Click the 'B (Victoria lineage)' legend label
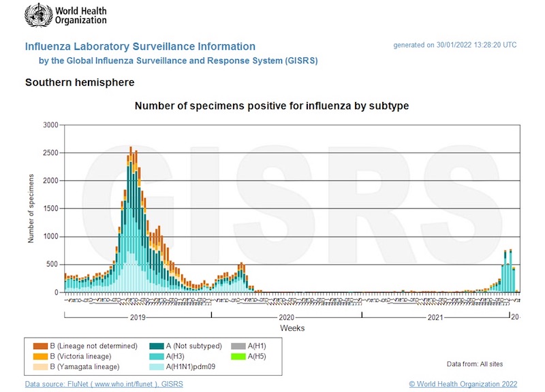545x392 pixels. (x=80, y=357)
